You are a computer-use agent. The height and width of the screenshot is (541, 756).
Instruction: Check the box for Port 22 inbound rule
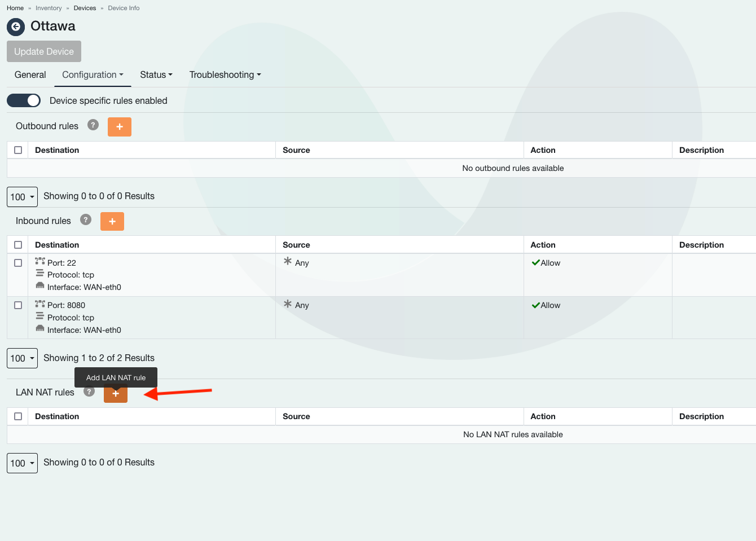pos(18,263)
